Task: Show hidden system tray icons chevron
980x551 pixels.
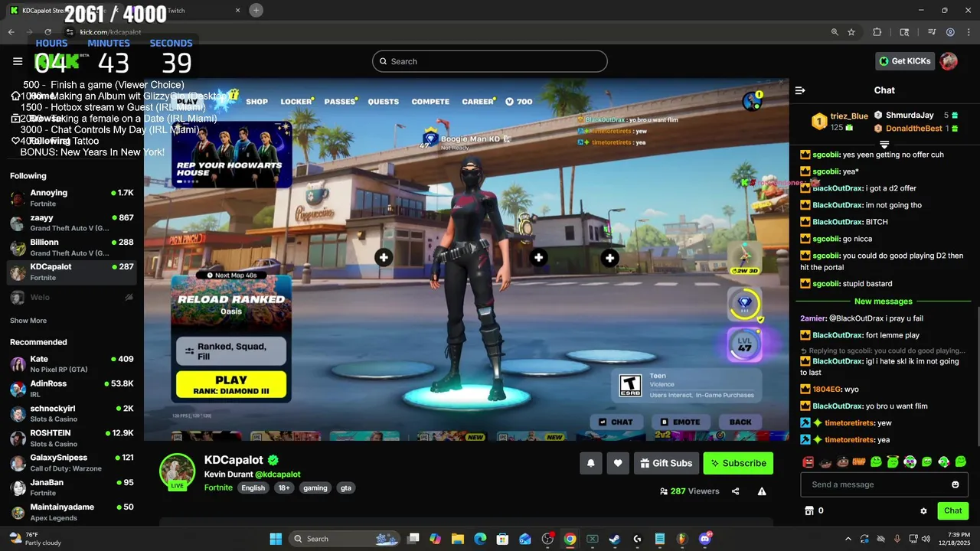Action: point(848,539)
